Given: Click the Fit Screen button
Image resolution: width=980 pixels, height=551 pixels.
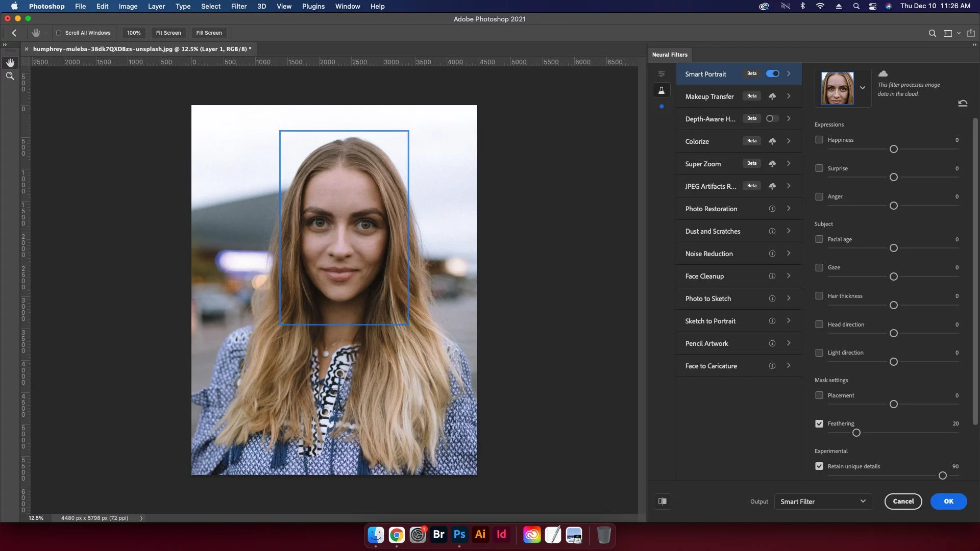Looking at the screenshot, I should (168, 33).
